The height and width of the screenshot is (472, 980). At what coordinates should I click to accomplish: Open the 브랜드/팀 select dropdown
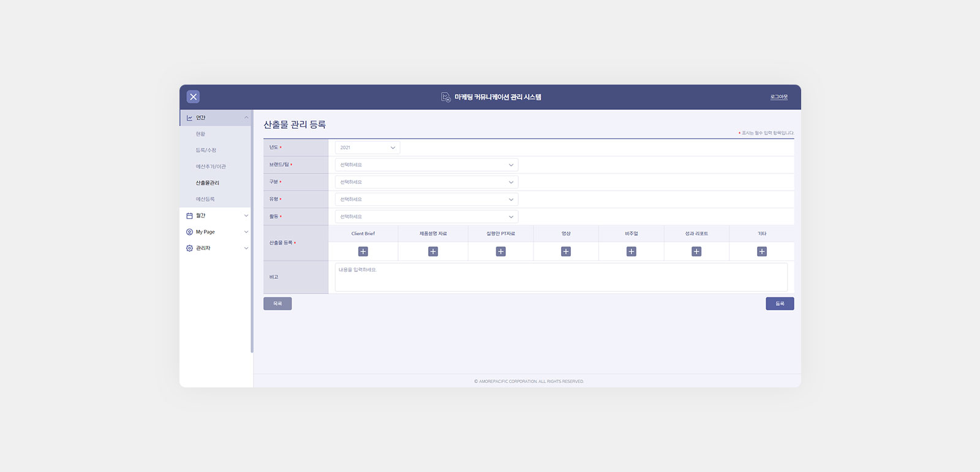point(426,165)
